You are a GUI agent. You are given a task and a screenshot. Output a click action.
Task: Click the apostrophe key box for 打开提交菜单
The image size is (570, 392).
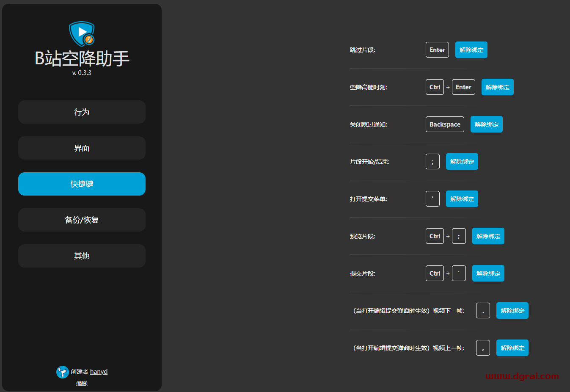point(432,199)
